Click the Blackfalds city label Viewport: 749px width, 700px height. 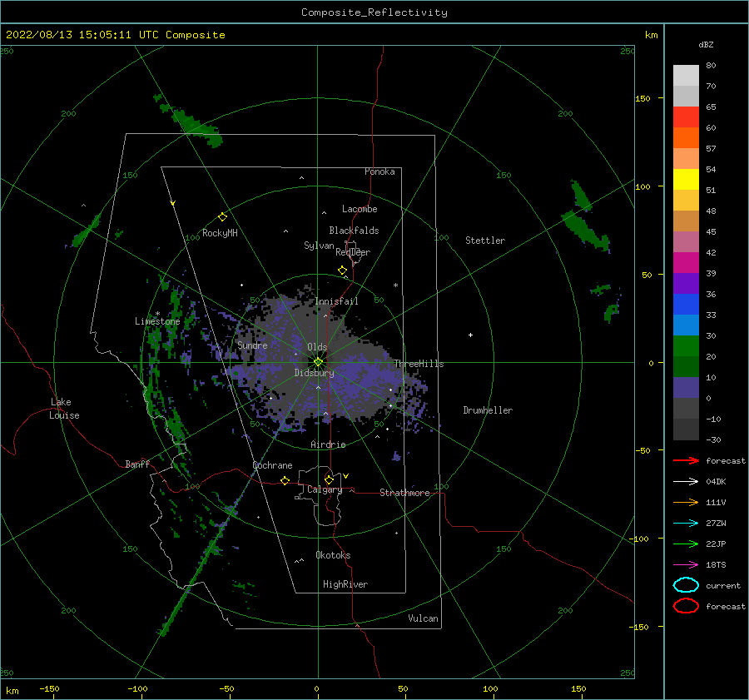point(354,231)
